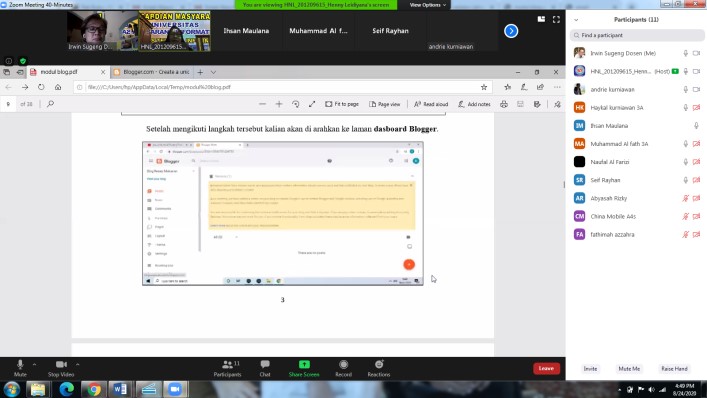Click Ihsan Maulana video tile
The image size is (707, 398).
246,31
